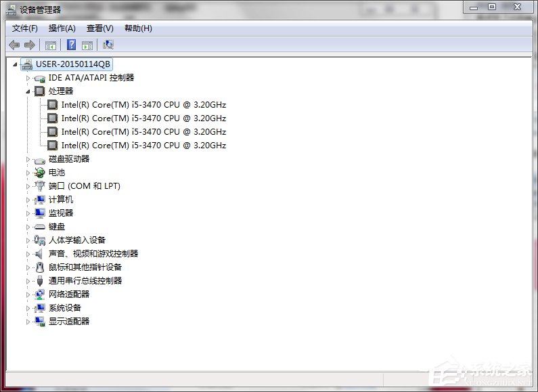Viewport: 538px width, 392px height.
Task: Expand the 键盘 node
Action: [x=28, y=227]
